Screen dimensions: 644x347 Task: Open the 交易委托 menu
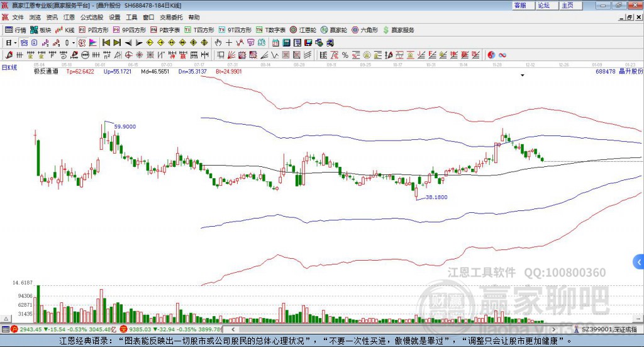coord(171,17)
